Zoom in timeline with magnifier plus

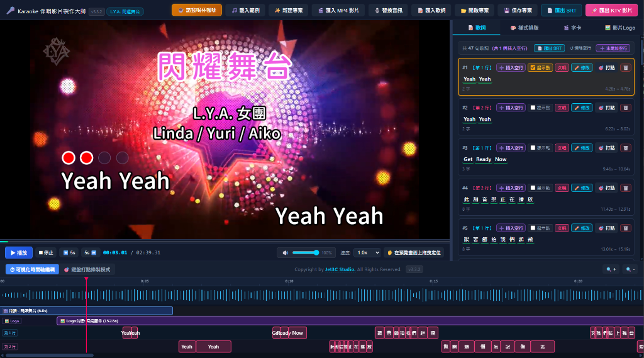coord(611,270)
